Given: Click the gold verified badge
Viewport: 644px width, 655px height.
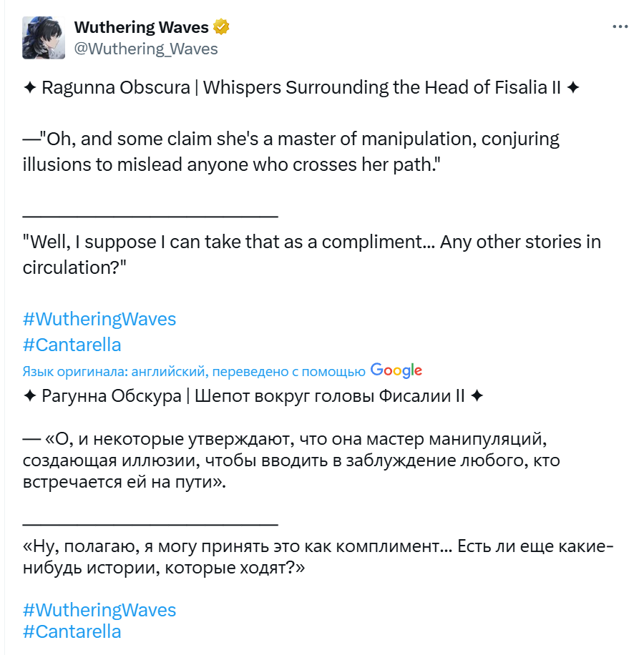Looking at the screenshot, I should [x=221, y=26].
